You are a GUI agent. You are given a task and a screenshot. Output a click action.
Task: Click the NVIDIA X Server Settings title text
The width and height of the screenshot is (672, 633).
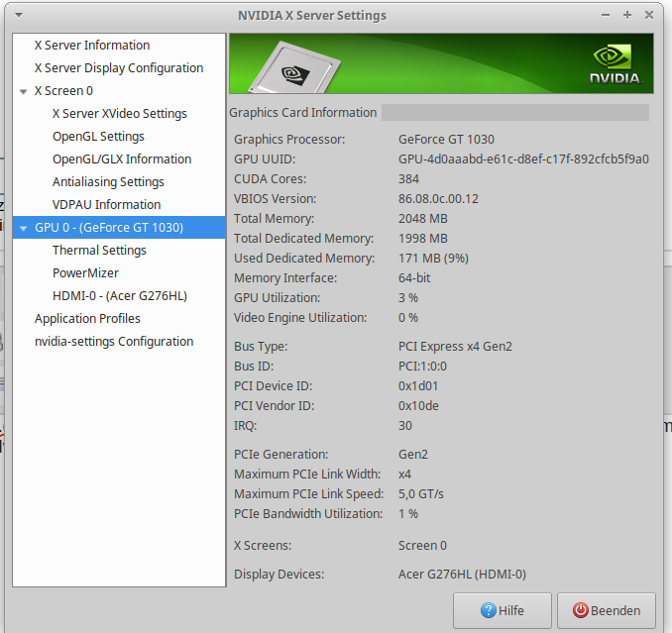tap(312, 16)
